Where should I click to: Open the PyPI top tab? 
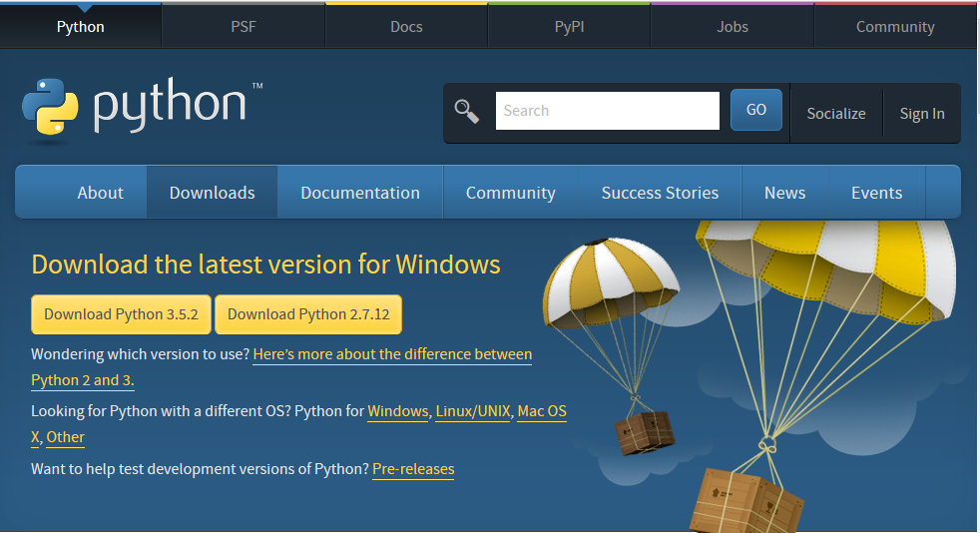coord(569,27)
